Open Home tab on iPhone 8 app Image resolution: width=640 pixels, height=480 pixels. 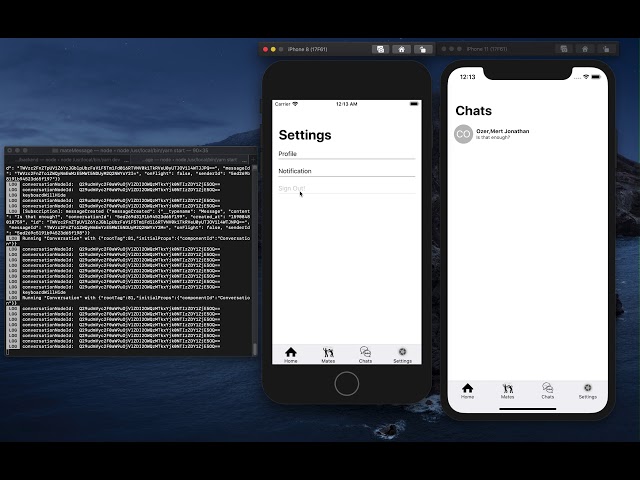[x=291, y=355]
